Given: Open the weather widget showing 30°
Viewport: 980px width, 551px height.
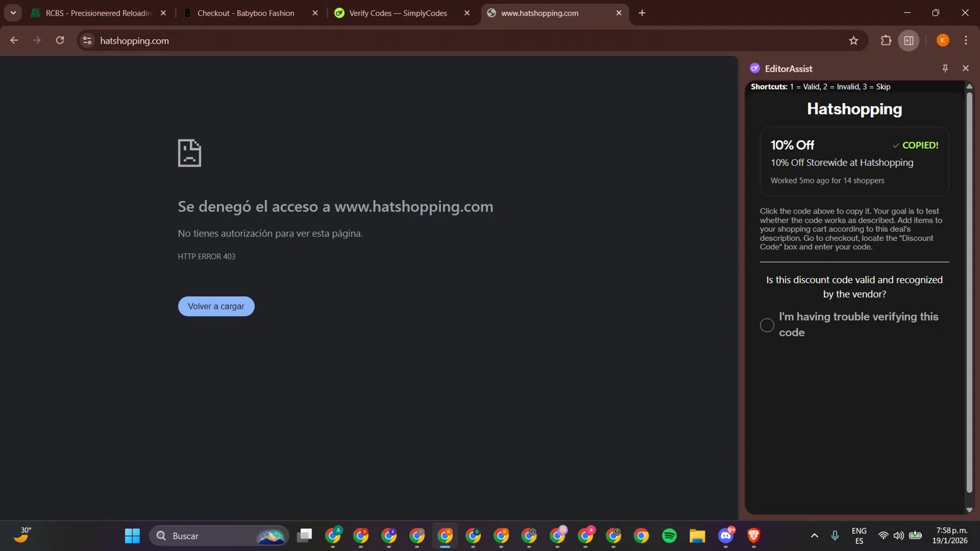Looking at the screenshot, I should click(22, 535).
